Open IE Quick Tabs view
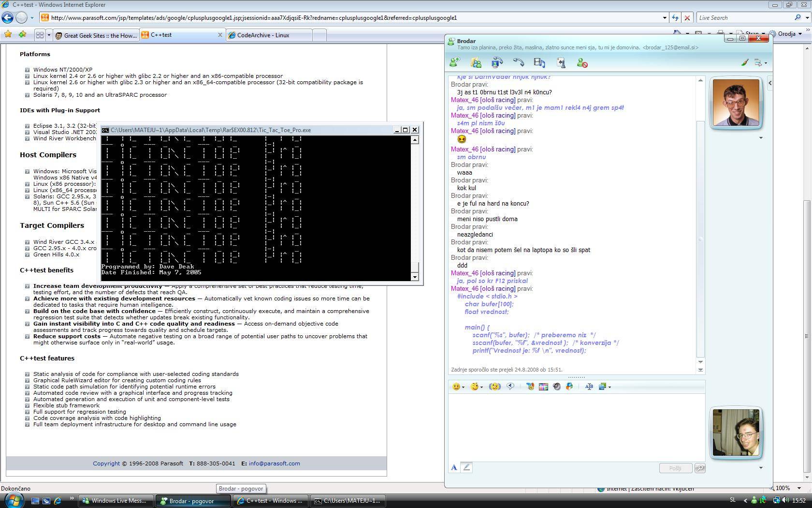The width and height of the screenshot is (812, 508). pyautogui.click(x=40, y=35)
